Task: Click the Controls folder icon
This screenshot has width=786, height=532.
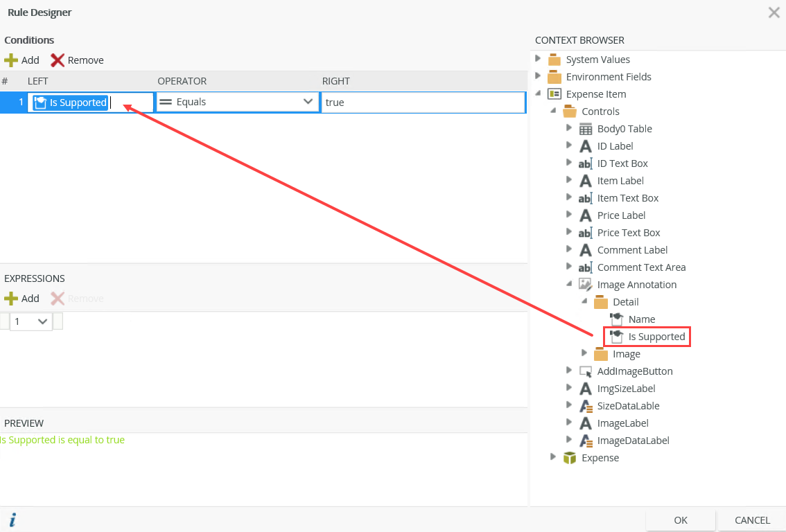Action: click(570, 112)
